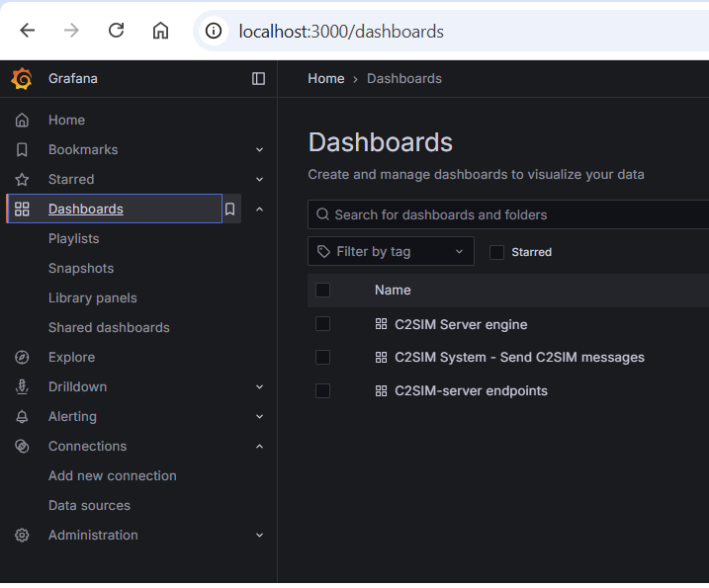
Task: Go to Data sources in sidebar
Action: tap(89, 506)
